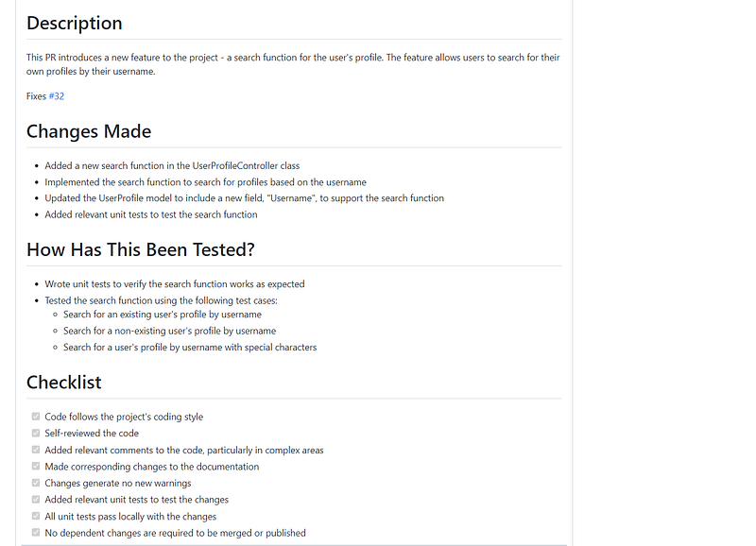This screenshot has height=546, width=756.
Task: Click 'Search for a non-existing user's profile' item
Action: pos(170,331)
